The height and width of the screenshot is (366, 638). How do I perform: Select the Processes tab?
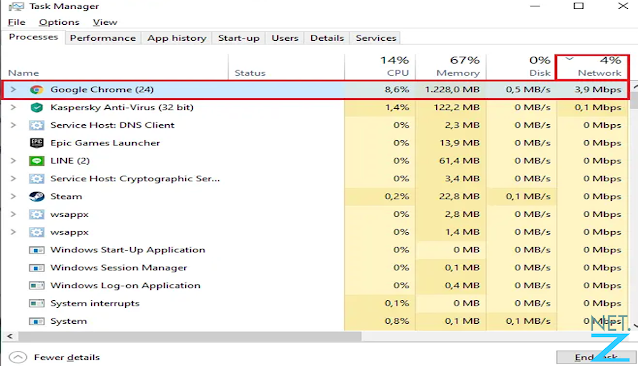tap(33, 37)
